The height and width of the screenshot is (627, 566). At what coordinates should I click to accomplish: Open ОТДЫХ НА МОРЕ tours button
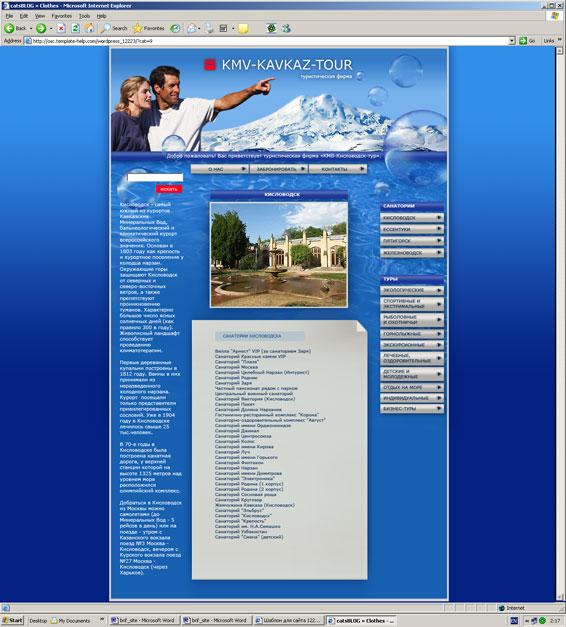pyautogui.click(x=412, y=387)
